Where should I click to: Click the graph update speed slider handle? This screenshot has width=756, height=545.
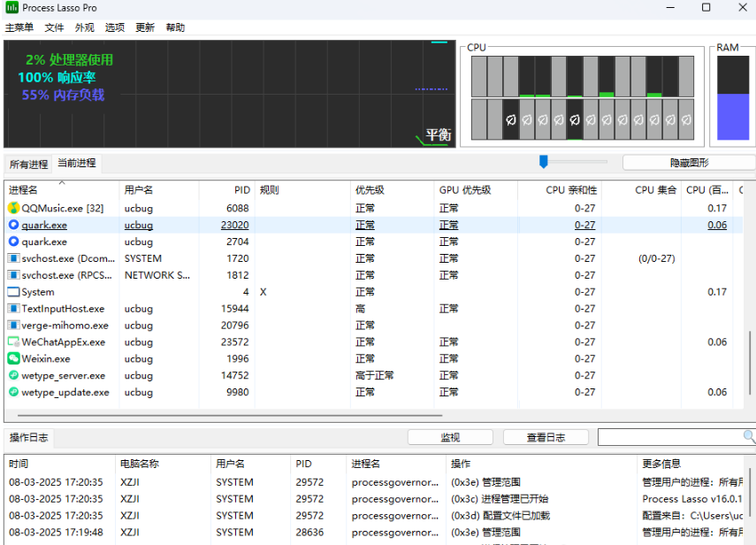543,161
